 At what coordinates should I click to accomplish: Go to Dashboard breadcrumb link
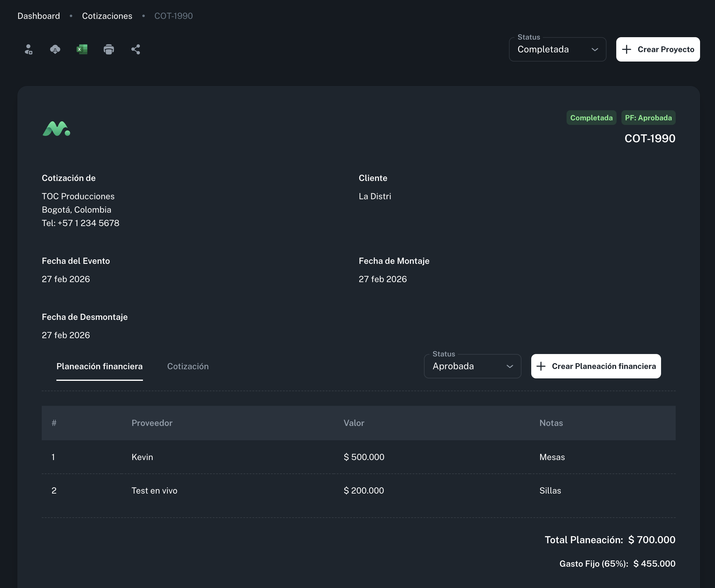(x=39, y=16)
